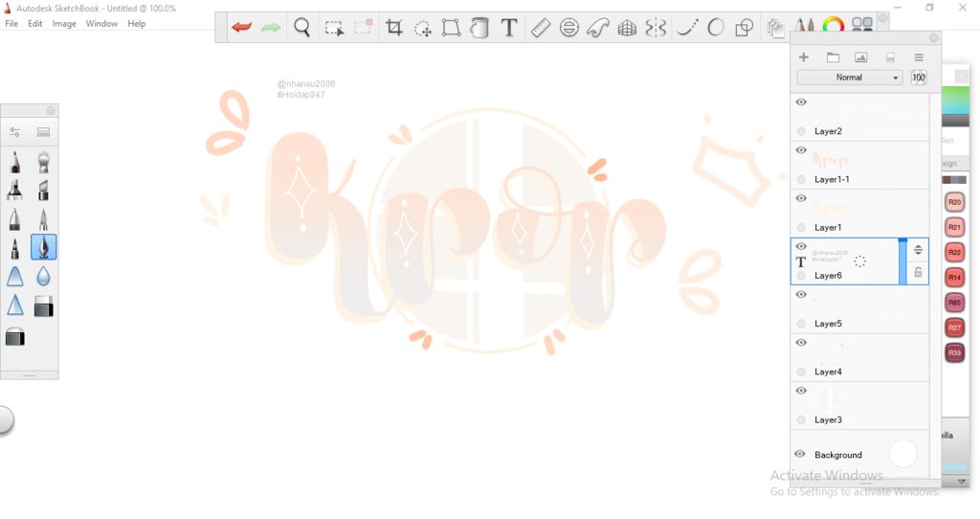Viewport: 980px width, 519px height.
Task: Select the Layer5 row
Action: 860,309
